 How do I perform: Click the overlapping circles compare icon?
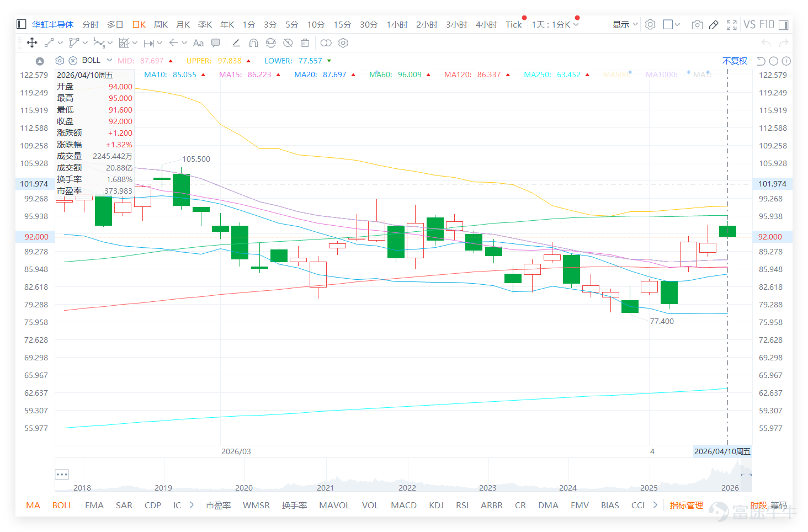[x=326, y=43]
